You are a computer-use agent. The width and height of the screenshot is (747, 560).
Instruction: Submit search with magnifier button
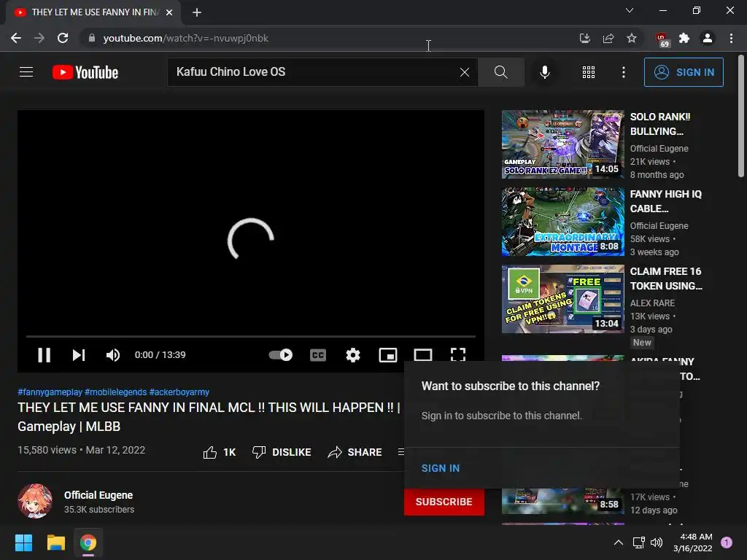pos(500,72)
